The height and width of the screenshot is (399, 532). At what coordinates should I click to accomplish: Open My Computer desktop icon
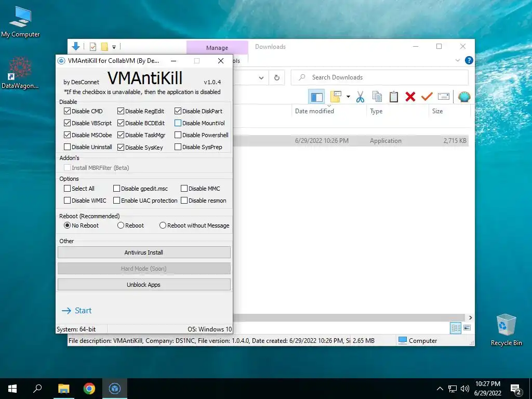20,22
